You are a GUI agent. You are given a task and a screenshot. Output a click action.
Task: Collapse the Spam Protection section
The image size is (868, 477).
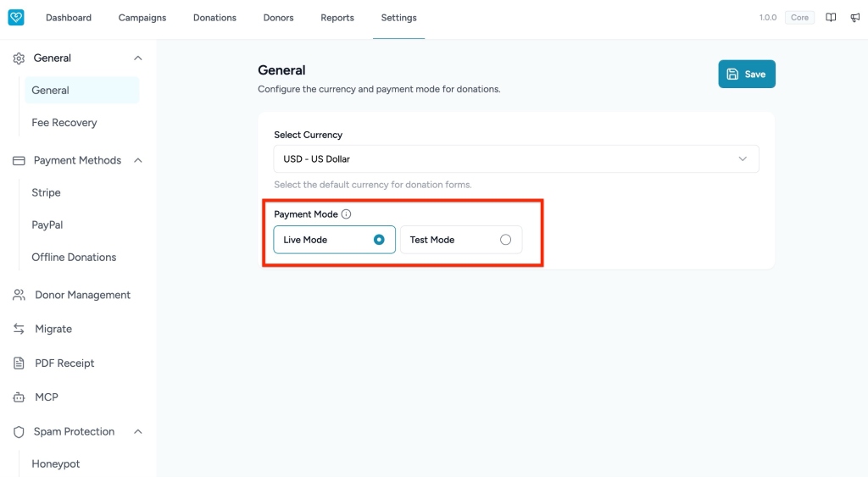pos(138,431)
